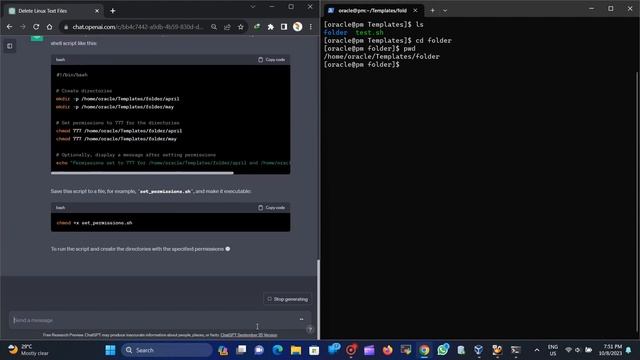
Task: Click the ChatGPT page vertical scrollbar
Action: [318, 300]
